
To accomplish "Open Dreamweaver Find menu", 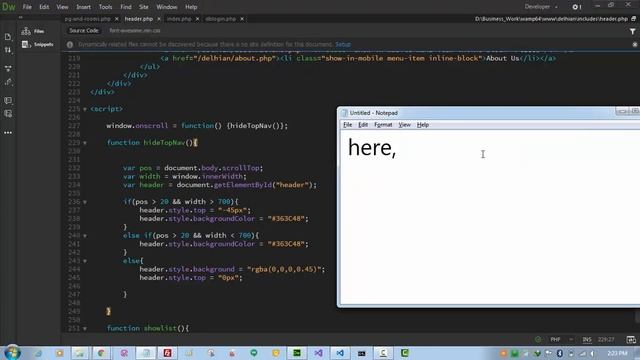I will pos(126,7).
